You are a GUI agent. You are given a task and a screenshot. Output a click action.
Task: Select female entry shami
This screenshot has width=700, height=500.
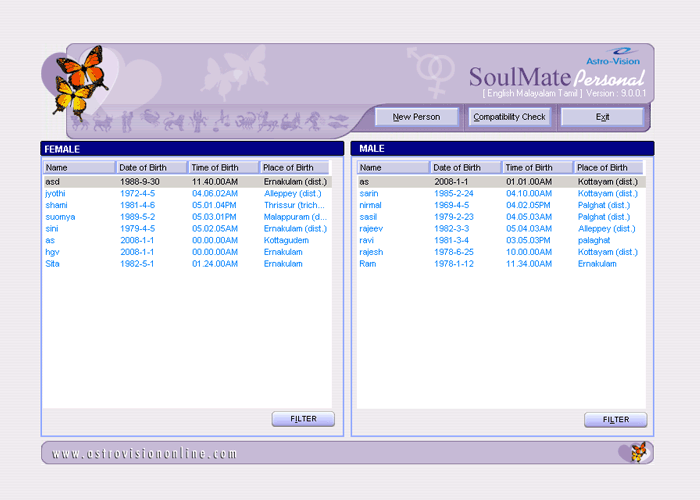pyautogui.click(x=188, y=205)
